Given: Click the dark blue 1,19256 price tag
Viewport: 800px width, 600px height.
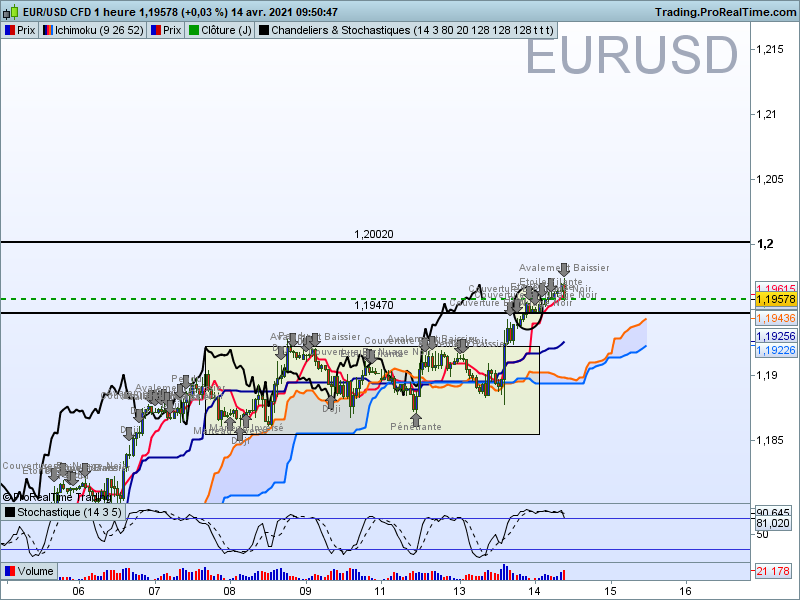Looking at the screenshot, I should coord(776,336).
